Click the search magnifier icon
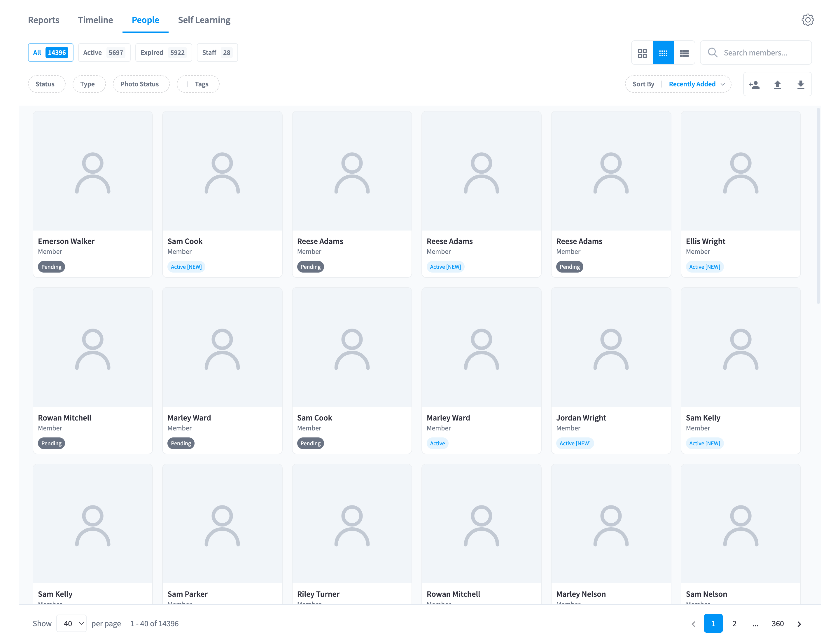 pos(713,53)
